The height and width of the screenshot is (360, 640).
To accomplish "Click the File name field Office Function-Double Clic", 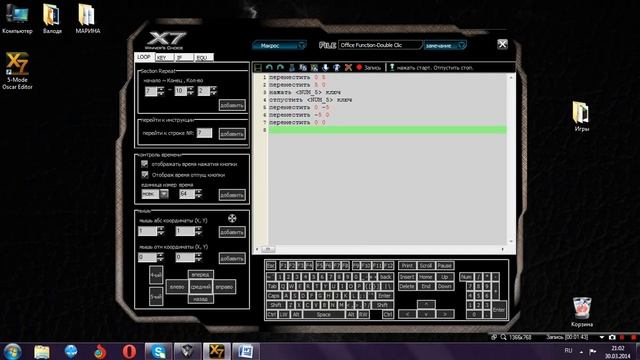I will click(x=379, y=45).
